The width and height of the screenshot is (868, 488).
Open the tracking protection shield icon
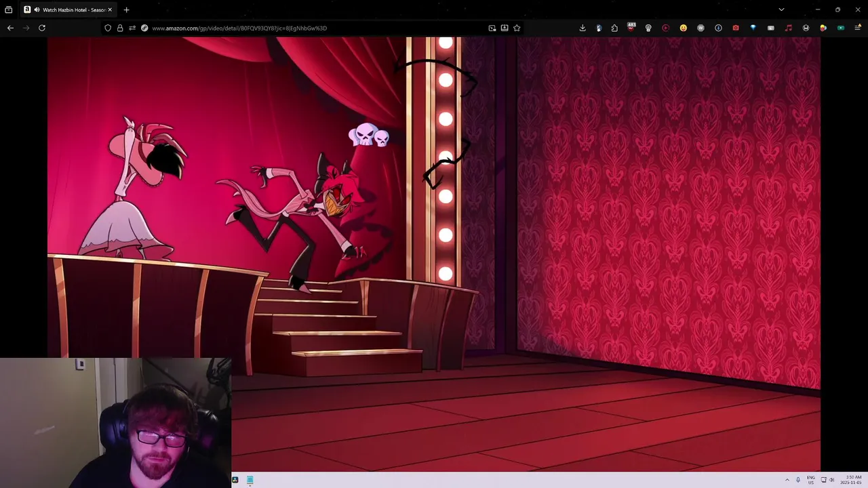(x=108, y=28)
